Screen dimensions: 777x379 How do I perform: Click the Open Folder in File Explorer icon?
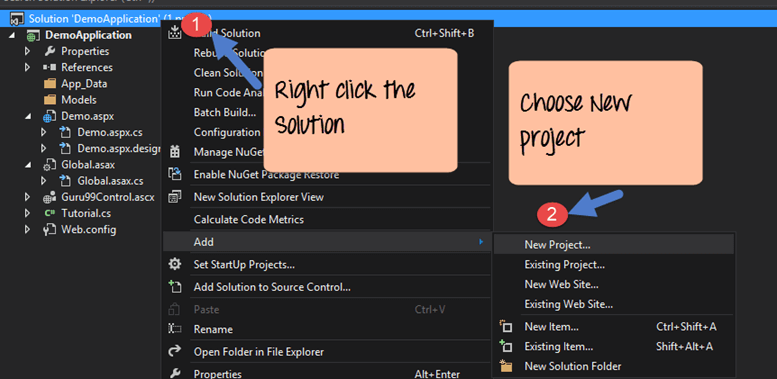tap(174, 351)
